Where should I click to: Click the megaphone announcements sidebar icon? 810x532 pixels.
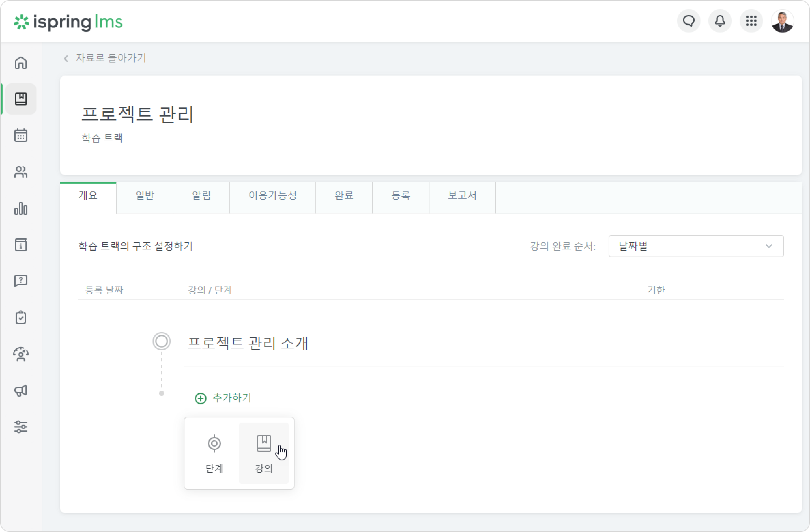21,390
